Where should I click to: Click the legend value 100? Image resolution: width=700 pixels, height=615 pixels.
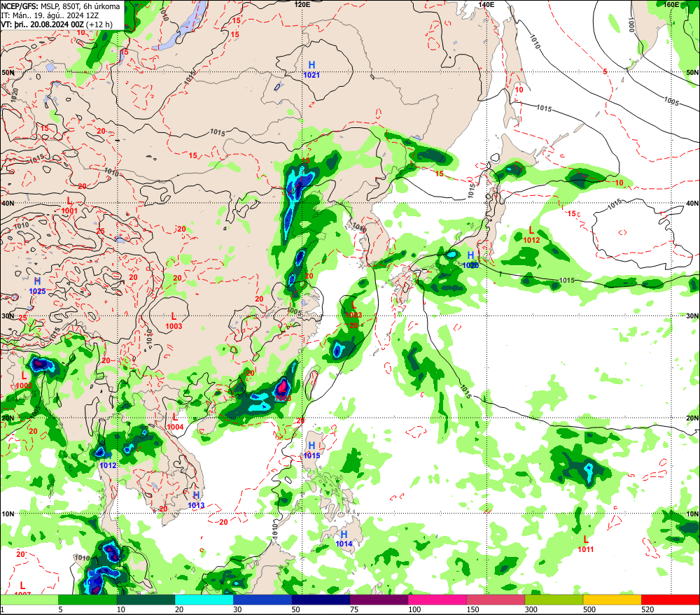[x=414, y=609]
